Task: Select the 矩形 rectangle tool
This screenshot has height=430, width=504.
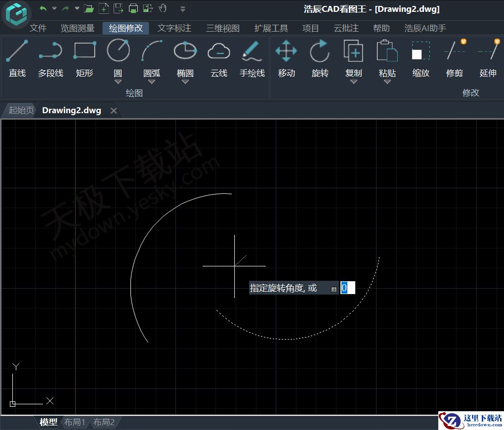Action: [84, 58]
